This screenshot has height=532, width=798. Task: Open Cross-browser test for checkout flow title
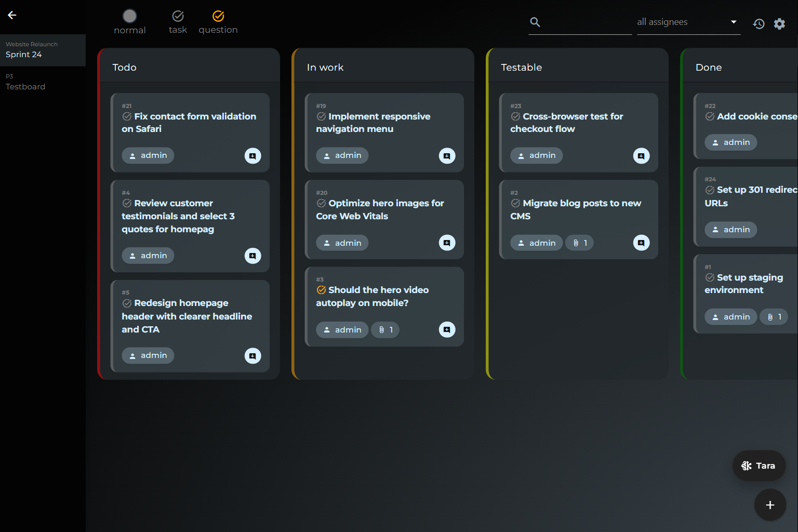(x=567, y=123)
